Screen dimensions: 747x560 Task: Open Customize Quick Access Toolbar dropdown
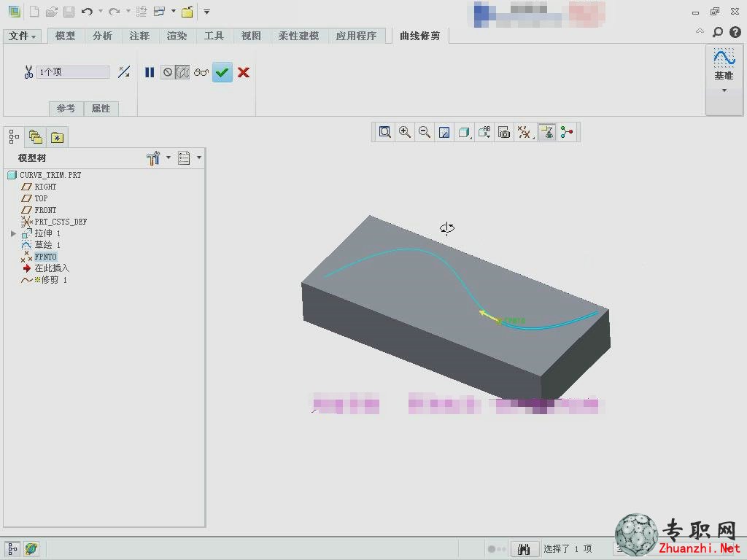click(x=206, y=12)
